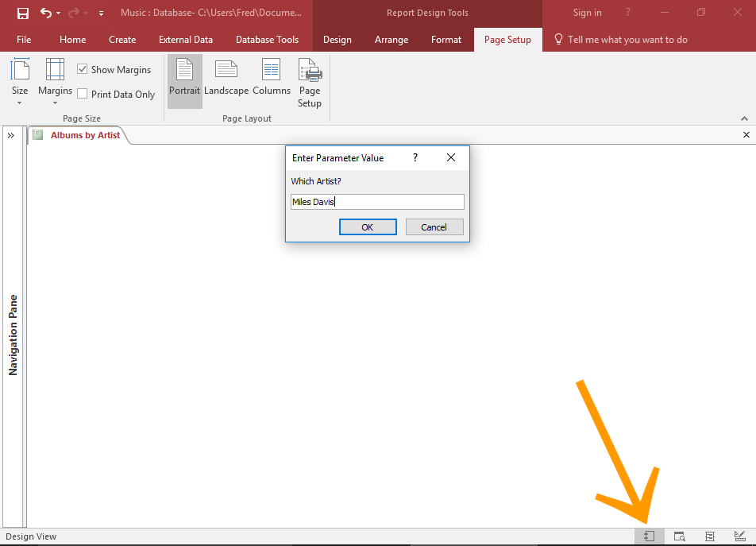The height and width of the screenshot is (546, 756).
Task: Enable the Print Data Only checkbox
Action: pyautogui.click(x=83, y=94)
